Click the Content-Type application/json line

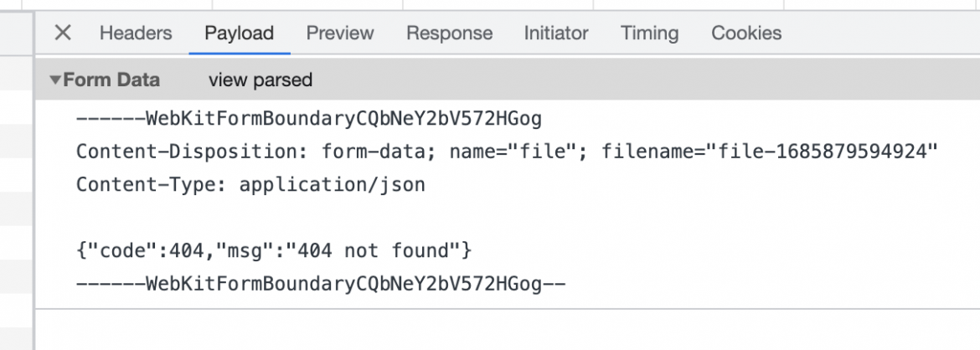point(250,184)
